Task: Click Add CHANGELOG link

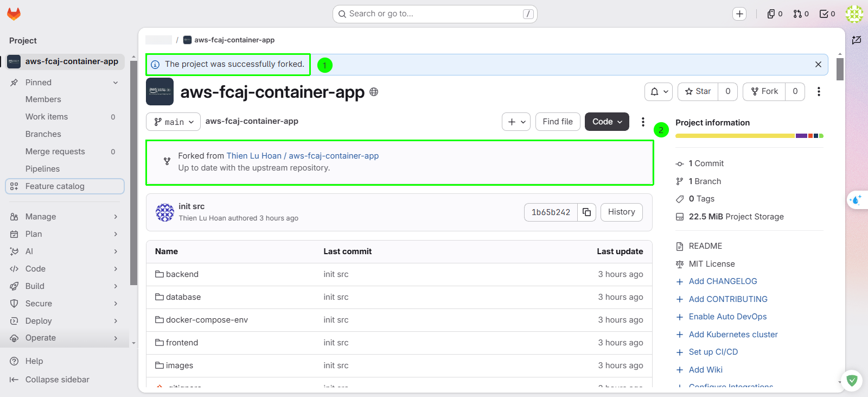Action: [x=723, y=281]
